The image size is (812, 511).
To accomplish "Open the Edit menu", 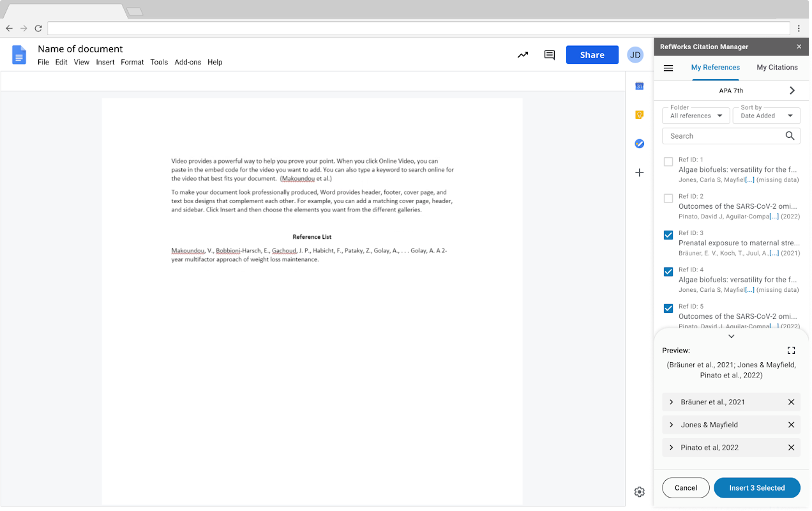I will click(x=61, y=63).
